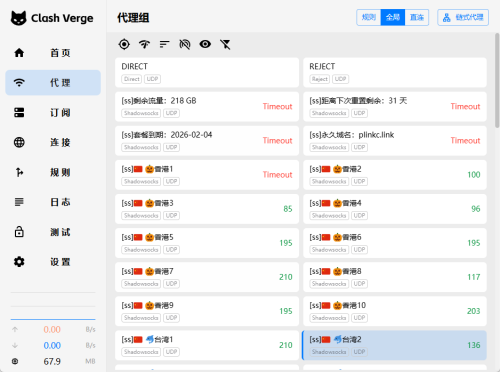The image size is (500, 372).
Task: Go to 测试 in the sidebar
Action: (53, 232)
